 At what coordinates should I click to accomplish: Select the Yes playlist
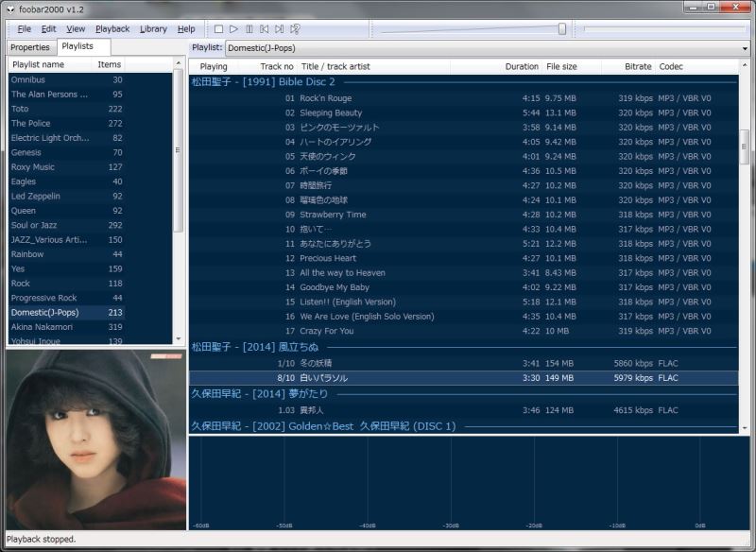point(66,269)
